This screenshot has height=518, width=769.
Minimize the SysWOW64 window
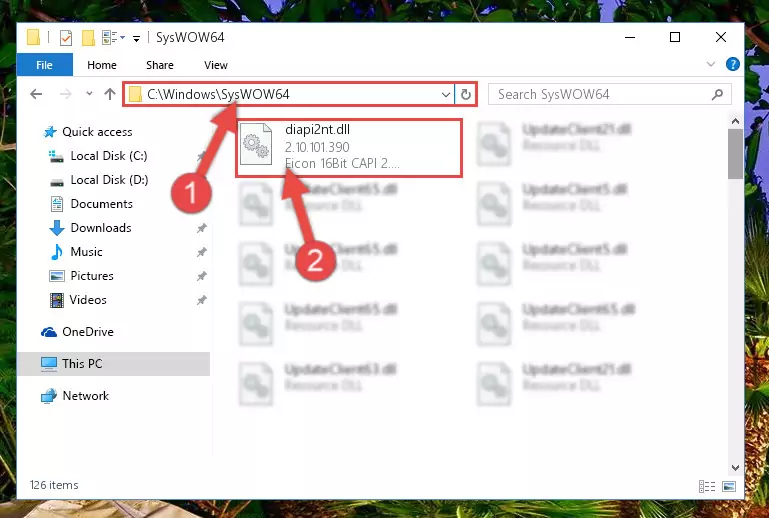pyautogui.click(x=630, y=37)
